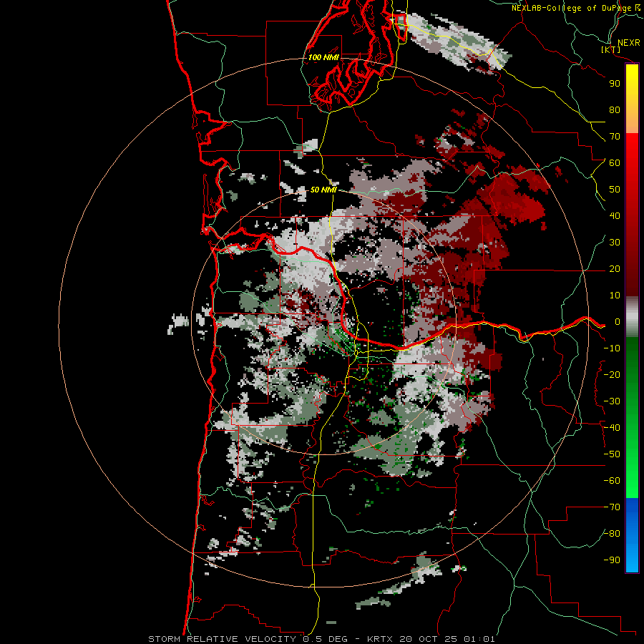The width and height of the screenshot is (644, 644).
Task: Select the -50 value on velocity scale
Action: 612,454
